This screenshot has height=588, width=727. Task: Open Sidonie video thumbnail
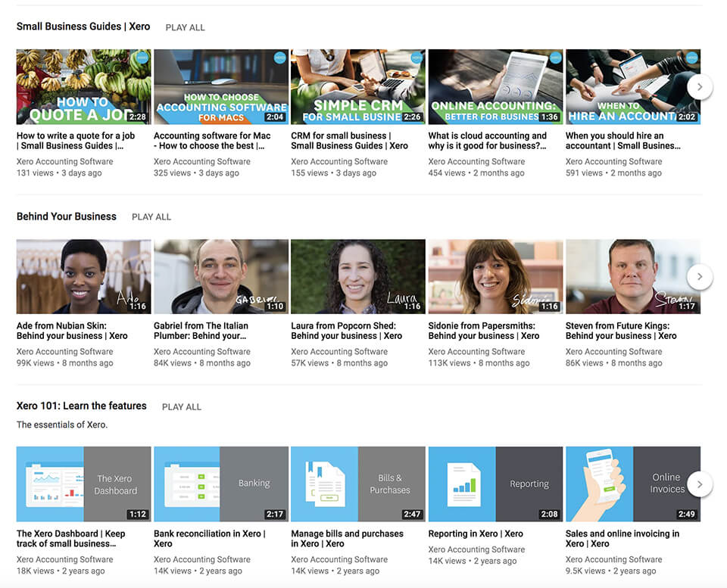495,277
